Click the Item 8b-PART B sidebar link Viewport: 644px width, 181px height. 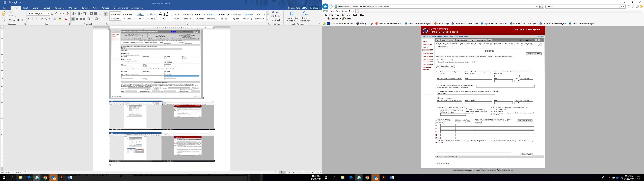click(428, 53)
